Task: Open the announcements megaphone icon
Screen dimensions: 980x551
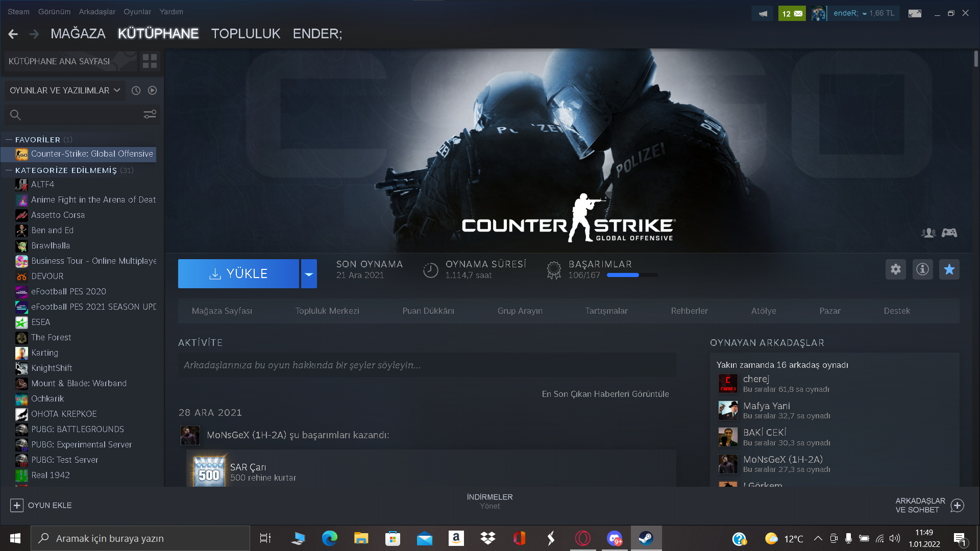Action: coord(763,13)
